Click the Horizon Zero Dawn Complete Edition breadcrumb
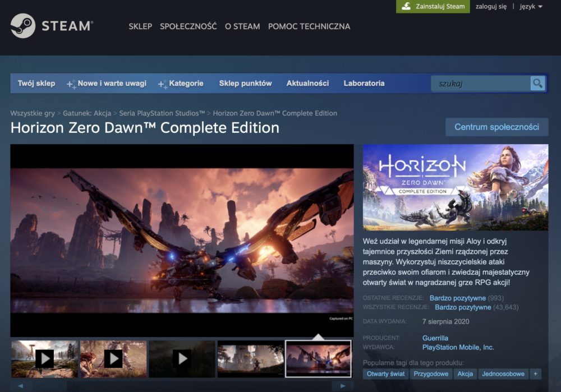561x392 pixels. (275, 113)
